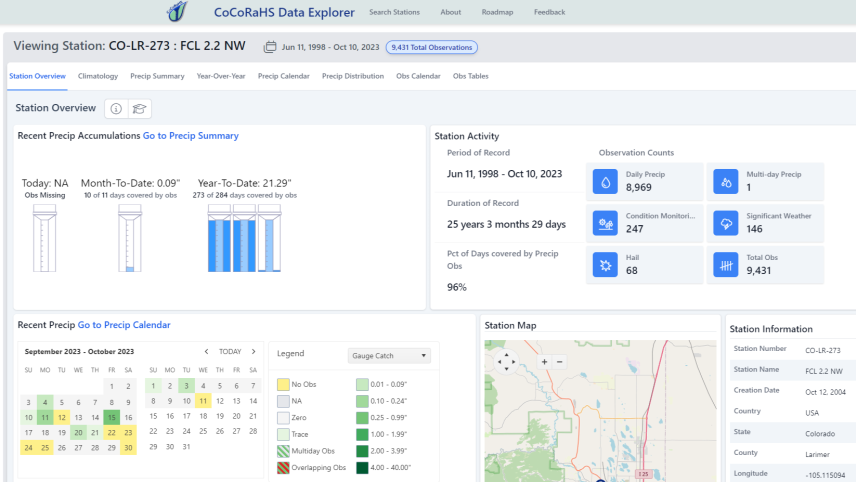856x482 pixels.
Task: Click the No Obs yellow legend swatch
Action: coord(283,384)
